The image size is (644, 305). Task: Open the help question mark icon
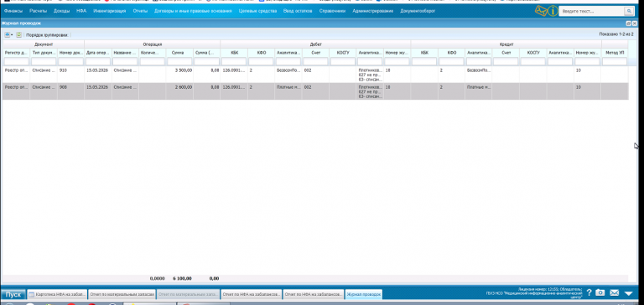(589, 292)
